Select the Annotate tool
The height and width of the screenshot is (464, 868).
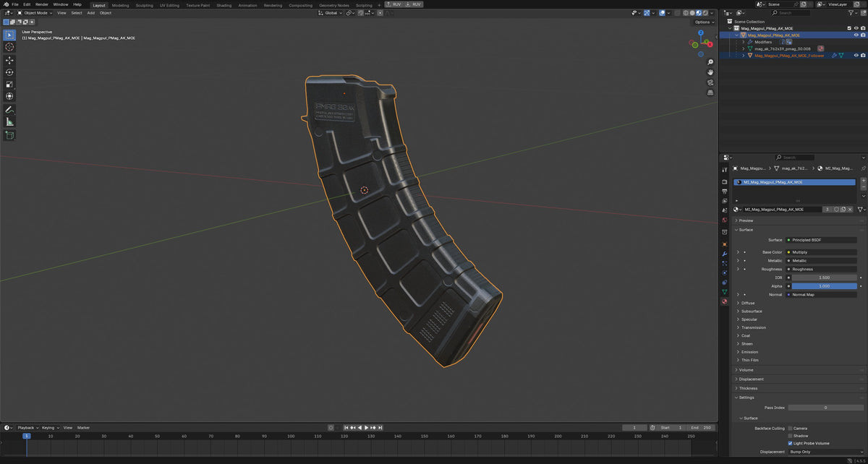[9, 109]
